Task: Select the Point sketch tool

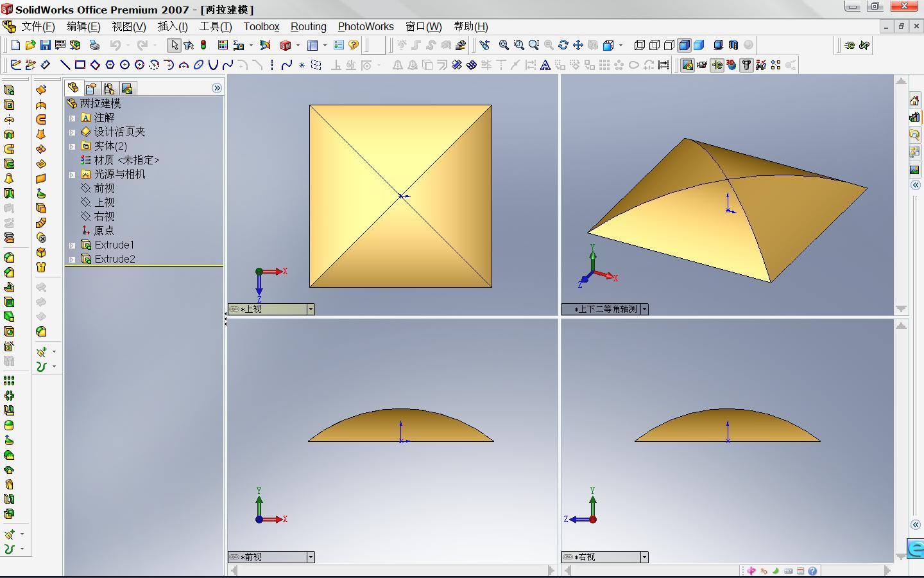Action: (x=302, y=65)
